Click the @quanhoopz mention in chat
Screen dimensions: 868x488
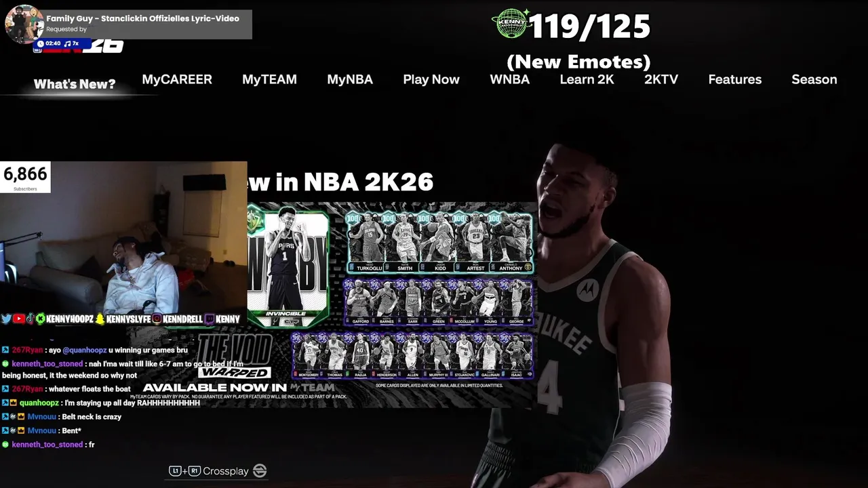(85, 350)
